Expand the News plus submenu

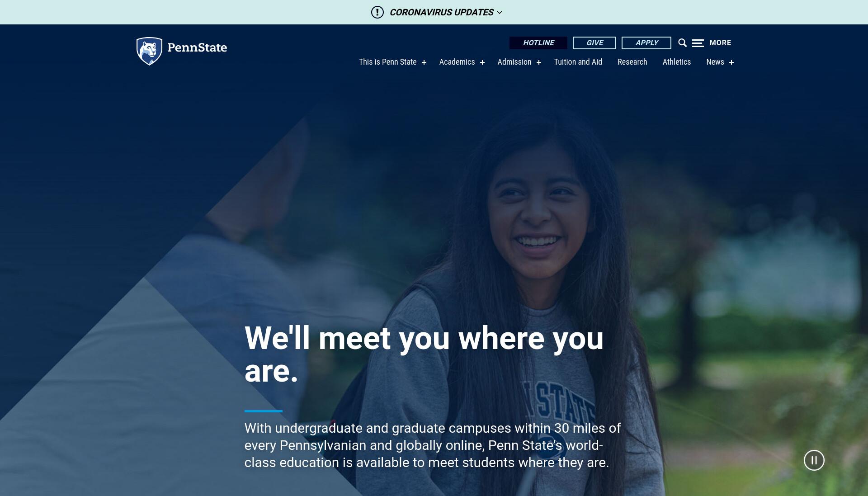point(731,62)
